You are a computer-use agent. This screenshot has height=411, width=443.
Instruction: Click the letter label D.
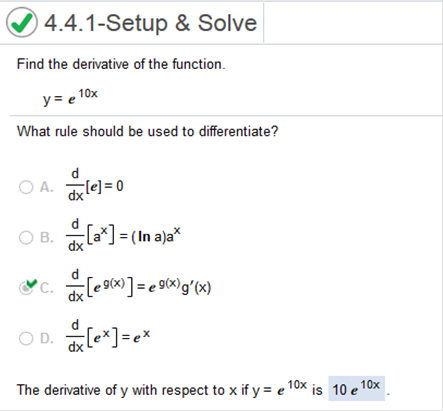46,339
